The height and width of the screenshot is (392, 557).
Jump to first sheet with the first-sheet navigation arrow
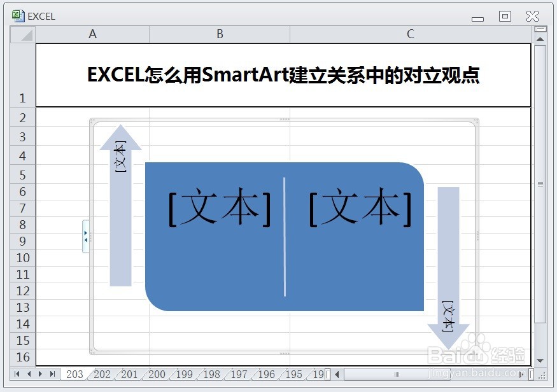[x=17, y=374]
